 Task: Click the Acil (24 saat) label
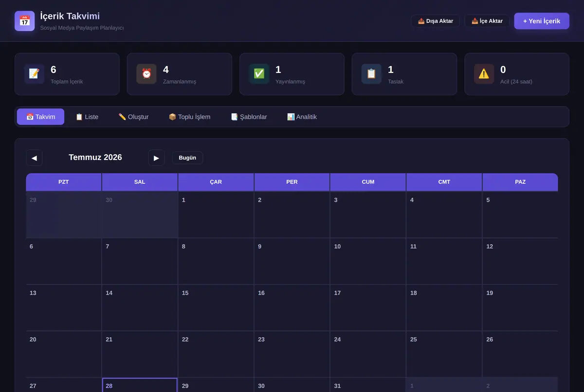[x=516, y=82]
